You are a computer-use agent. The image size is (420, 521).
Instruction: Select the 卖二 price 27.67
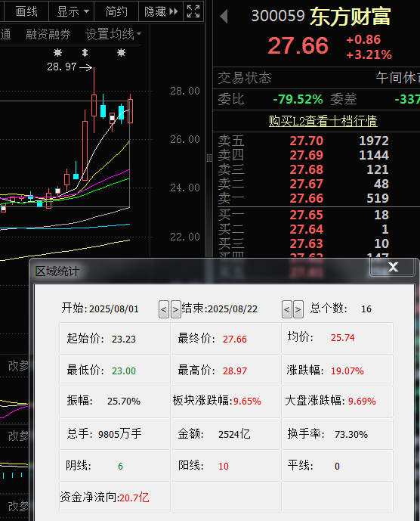click(306, 184)
